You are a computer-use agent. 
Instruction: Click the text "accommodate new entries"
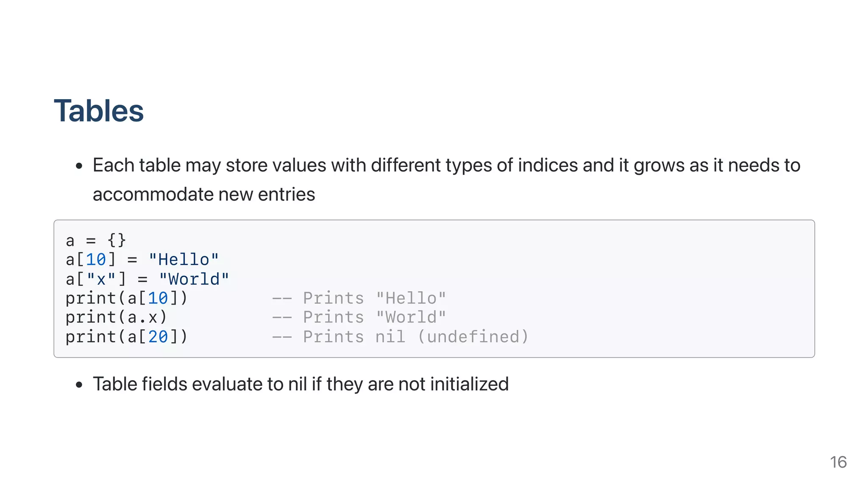click(204, 194)
